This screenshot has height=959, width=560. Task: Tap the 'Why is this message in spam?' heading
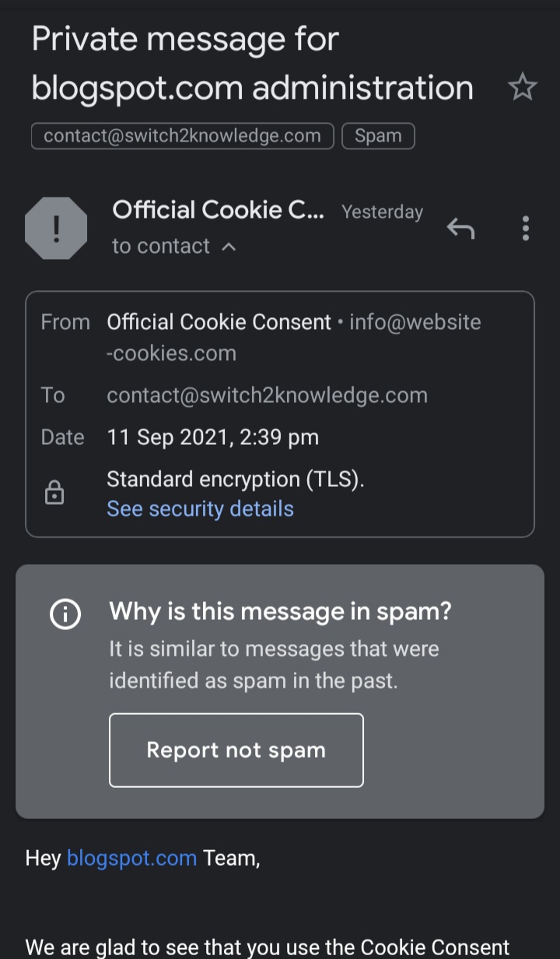point(280,611)
